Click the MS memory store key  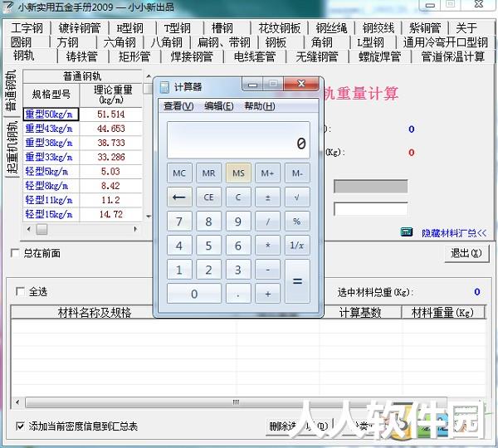pos(238,173)
